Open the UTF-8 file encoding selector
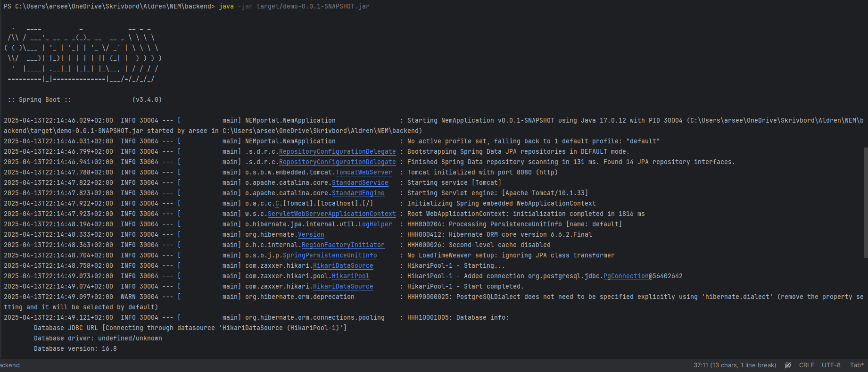The width and height of the screenshot is (868, 372). pyautogui.click(x=831, y=365)
